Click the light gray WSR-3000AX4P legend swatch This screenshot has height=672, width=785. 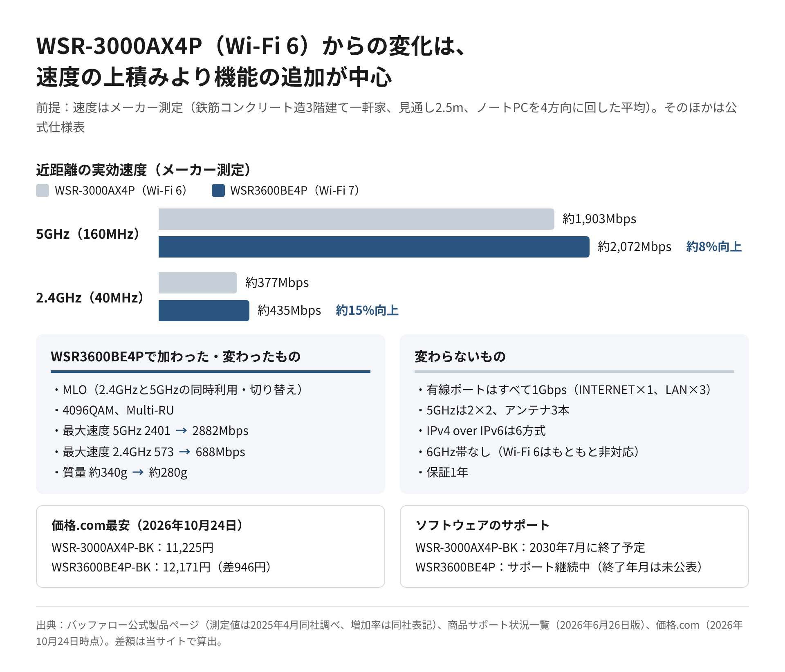[43, 190]
